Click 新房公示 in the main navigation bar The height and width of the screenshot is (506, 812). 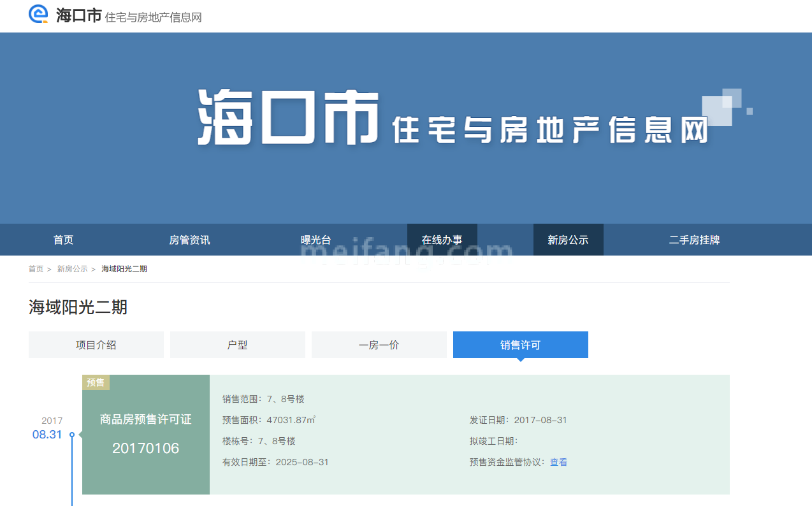(568, 240)
